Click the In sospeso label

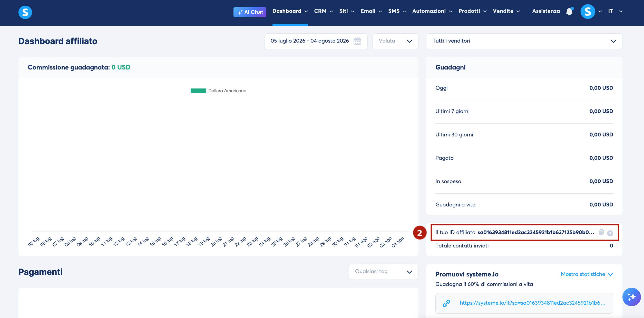pyautogui.click(x=448, y=181)
